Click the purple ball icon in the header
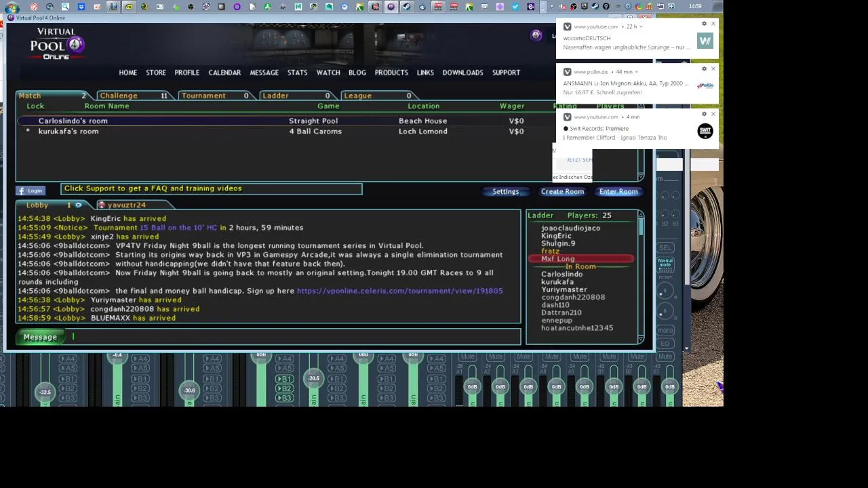 (536, 35)
